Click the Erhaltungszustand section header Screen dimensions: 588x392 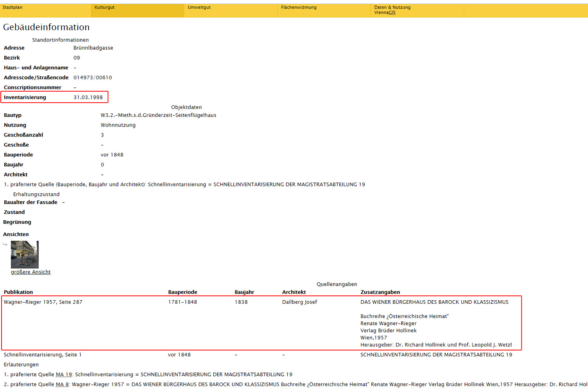coord(36,194)
